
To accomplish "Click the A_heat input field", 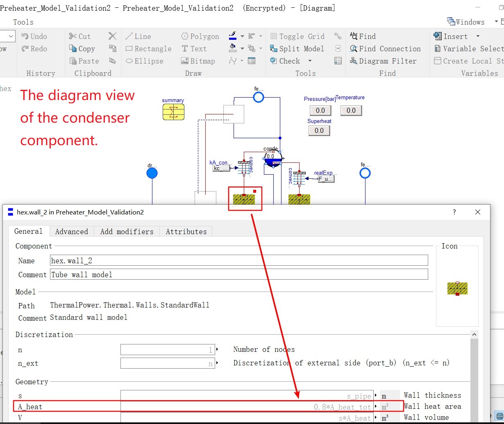I will 247,407.
